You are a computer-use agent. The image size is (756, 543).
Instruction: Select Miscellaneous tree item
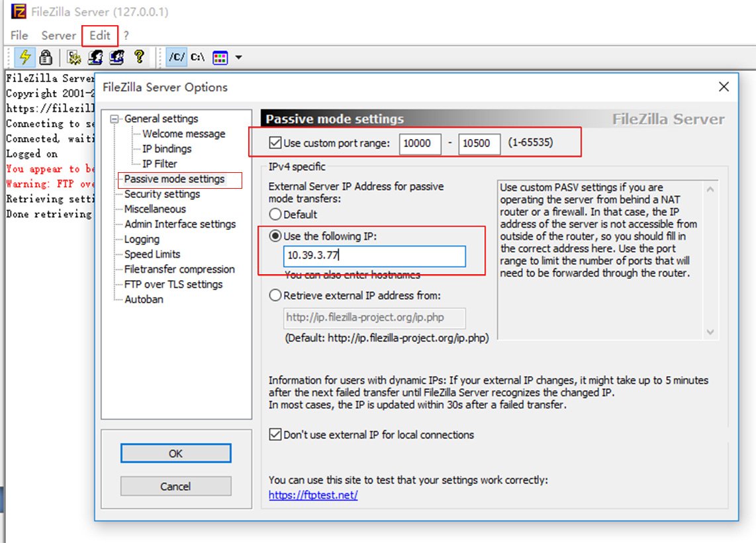[155, 209]
